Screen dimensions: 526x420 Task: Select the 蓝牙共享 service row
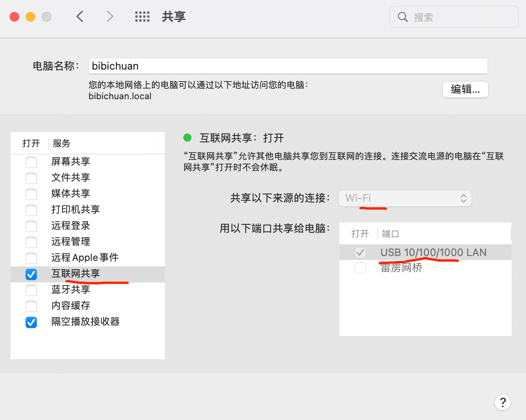(x=71, y=290)
